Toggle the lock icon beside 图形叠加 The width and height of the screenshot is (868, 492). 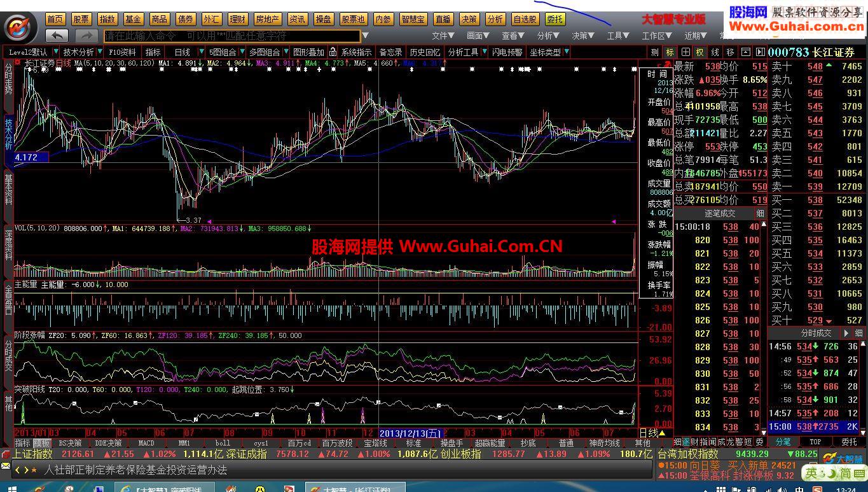pyautogui.click(x=332, y=52)
